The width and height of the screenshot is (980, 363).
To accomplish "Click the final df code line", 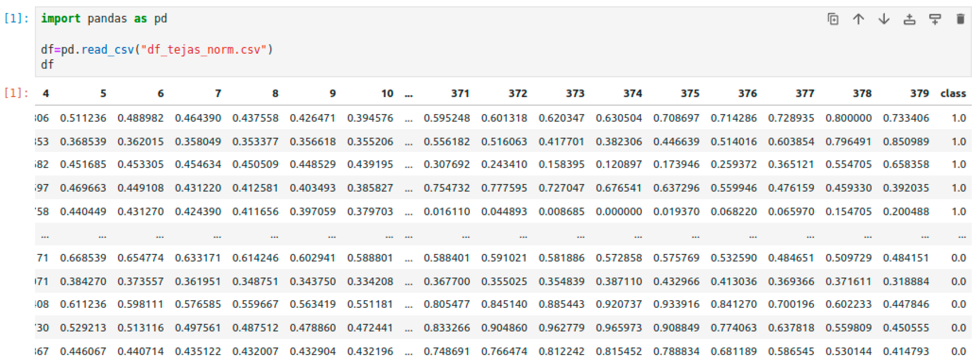I will coord(47,65).
